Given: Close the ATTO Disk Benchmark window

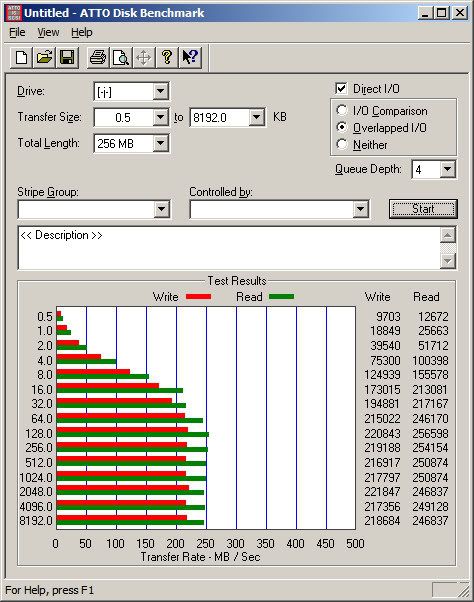Looking at the screenshot, I should (460, 13).
